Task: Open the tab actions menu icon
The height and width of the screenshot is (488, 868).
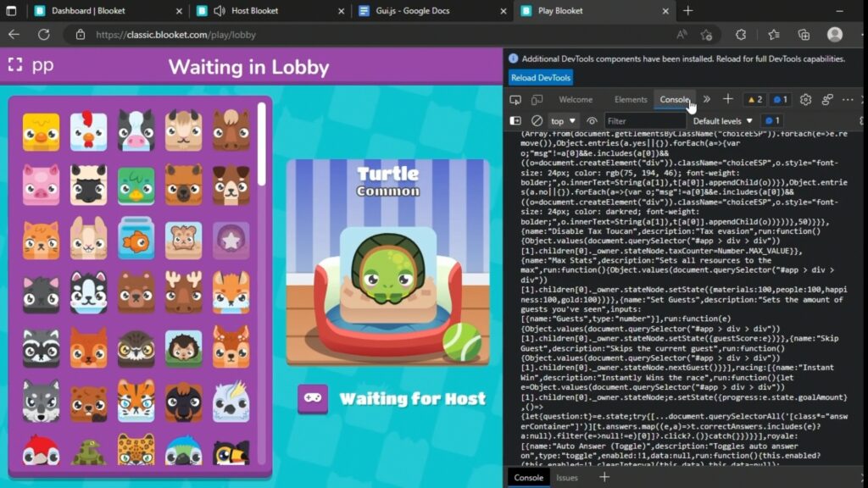Action: point(11,10)
